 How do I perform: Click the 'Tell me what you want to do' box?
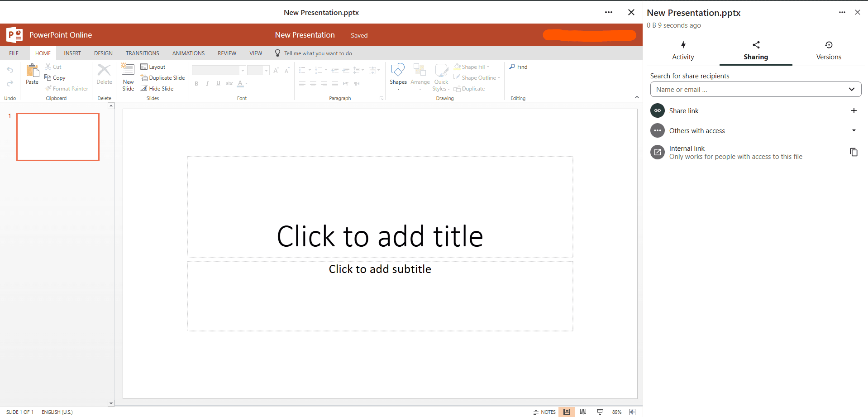[318, 53]
